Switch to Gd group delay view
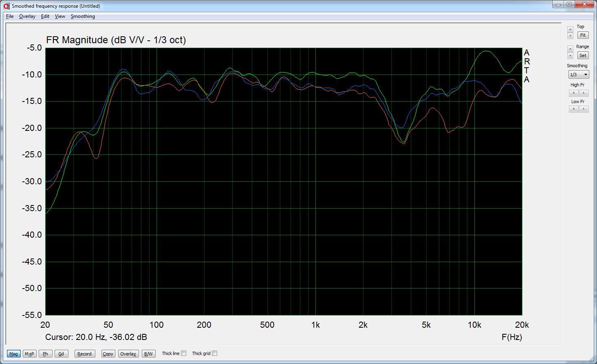Screen dimensions: 597x364 pos(61,354)
